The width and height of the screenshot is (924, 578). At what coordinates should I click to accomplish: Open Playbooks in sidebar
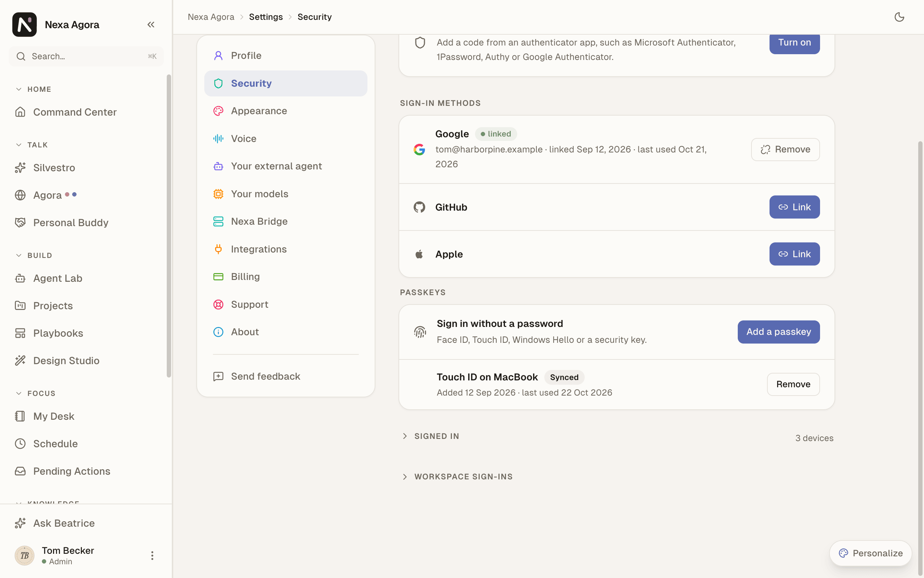(x=86, y=333)
